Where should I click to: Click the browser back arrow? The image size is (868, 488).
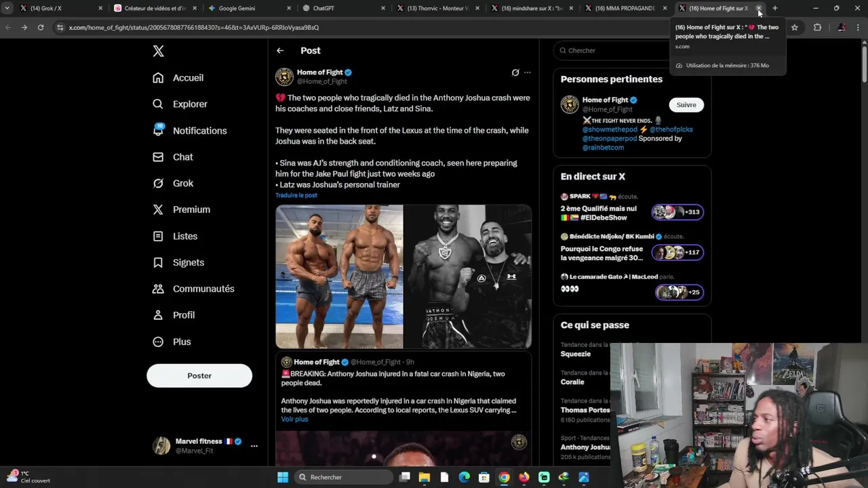(8, 28)
